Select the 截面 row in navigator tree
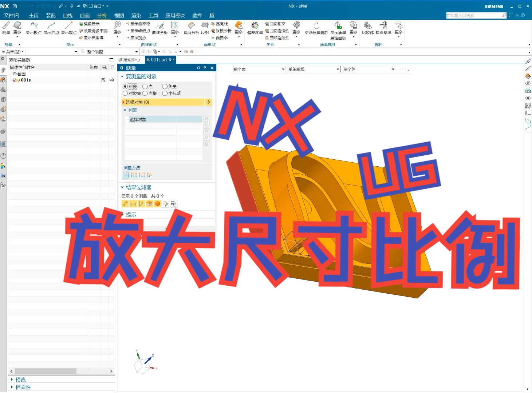532x393 pixels. 21,74
